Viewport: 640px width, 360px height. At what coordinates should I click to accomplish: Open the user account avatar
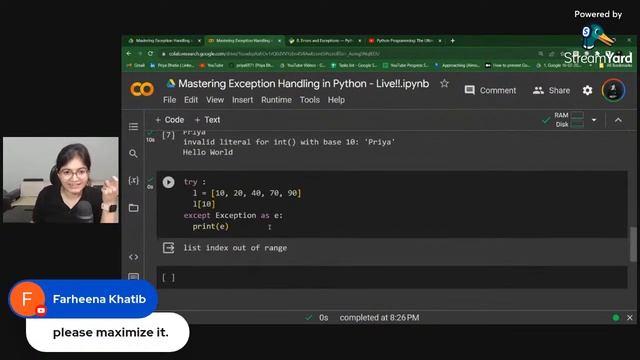coord(613,90)
